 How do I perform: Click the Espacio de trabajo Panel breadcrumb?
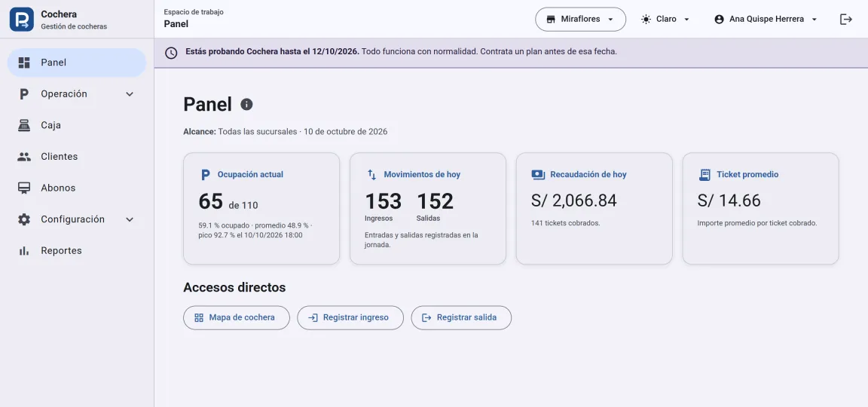(194, 18)
